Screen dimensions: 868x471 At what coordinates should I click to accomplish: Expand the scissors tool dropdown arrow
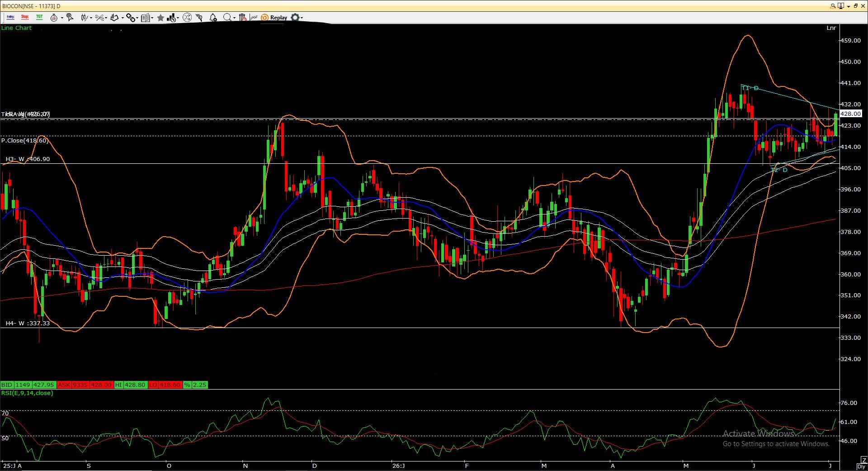coord(106,18)
